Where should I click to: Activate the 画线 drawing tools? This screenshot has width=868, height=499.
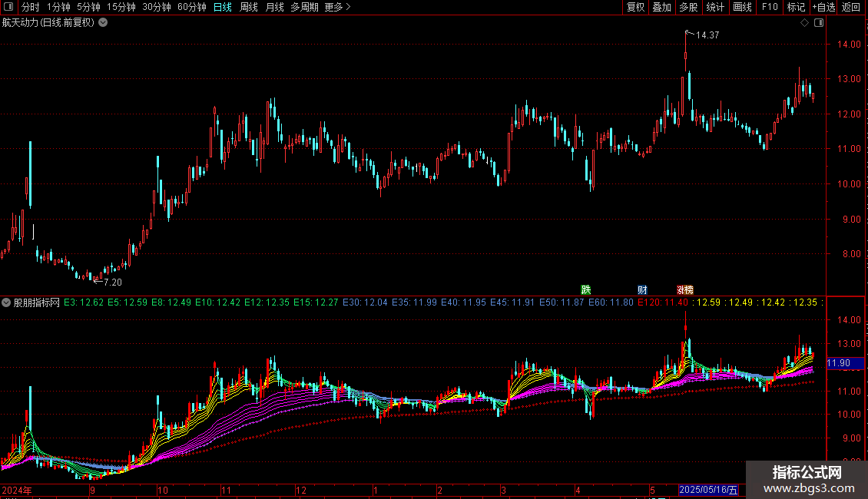point(742,7)
